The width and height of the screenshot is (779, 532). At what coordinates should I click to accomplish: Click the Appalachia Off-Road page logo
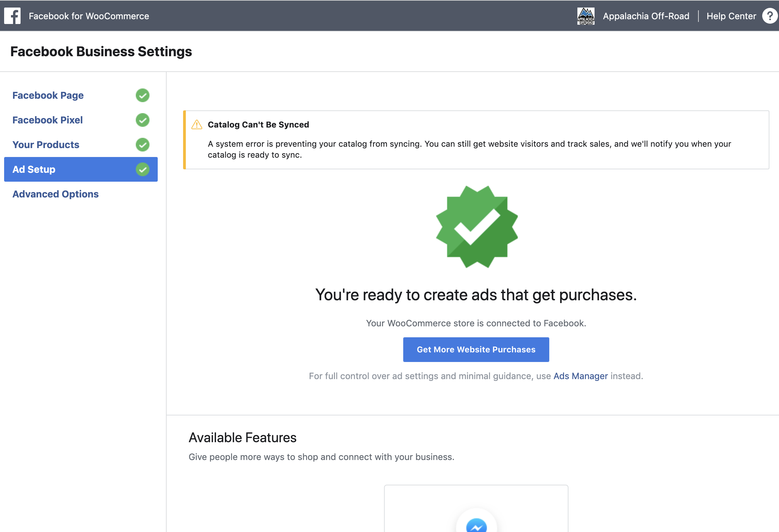click(x=586, y=16)
